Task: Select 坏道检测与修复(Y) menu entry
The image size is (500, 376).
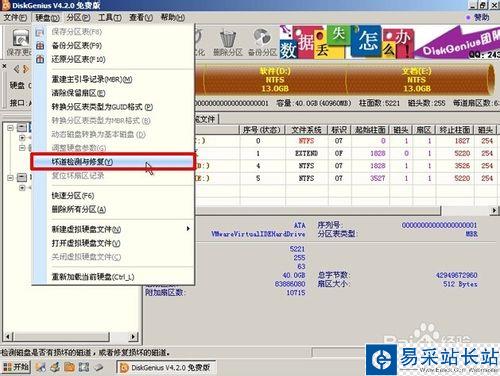Action: coord(113,162)
